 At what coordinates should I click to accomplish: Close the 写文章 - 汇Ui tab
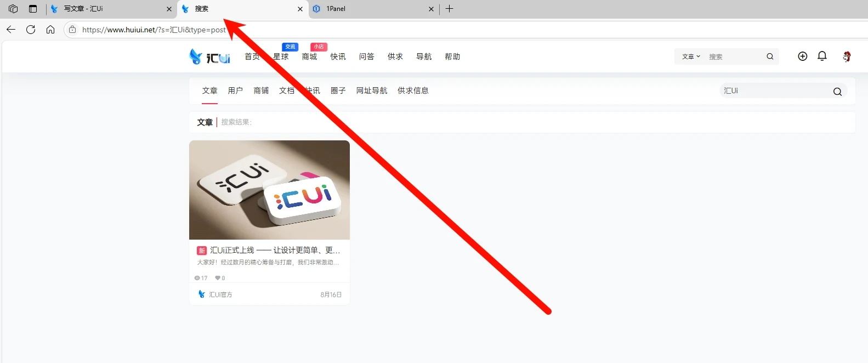coord(169,9)
